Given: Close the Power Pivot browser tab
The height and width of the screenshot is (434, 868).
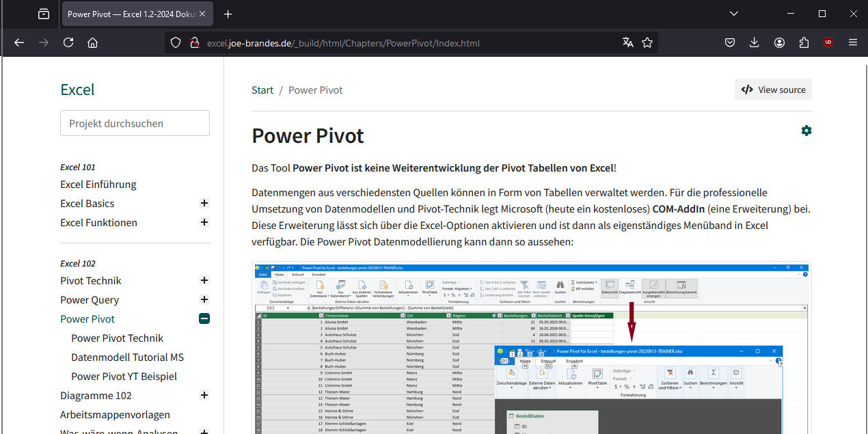Looking at the screenshot, I should (x=202, y=14).
